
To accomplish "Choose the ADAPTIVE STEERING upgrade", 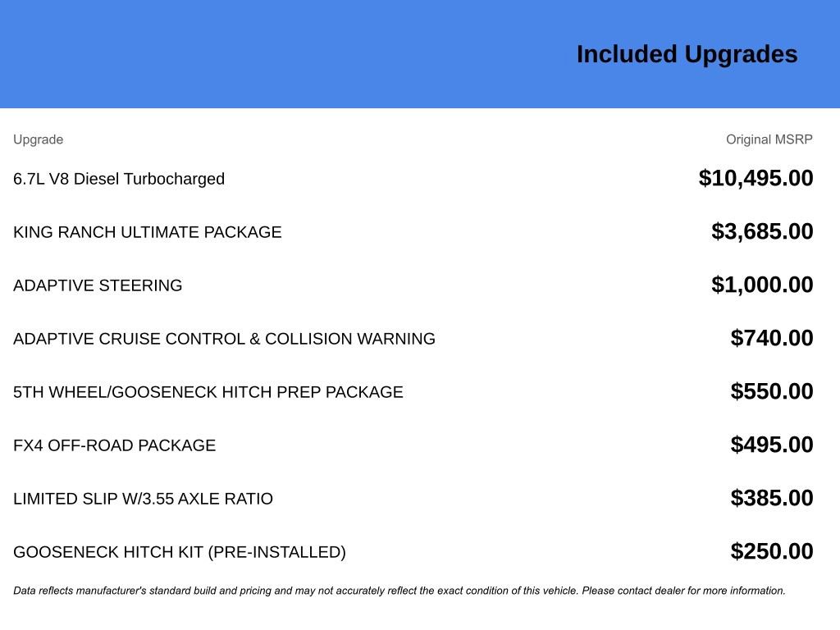I will [98, 285].
